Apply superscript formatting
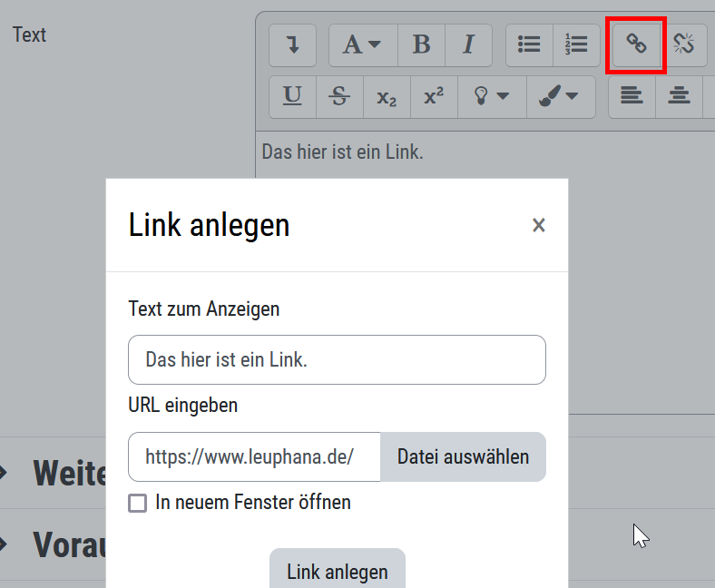715x588 pixels. click(x=434, y=96)
